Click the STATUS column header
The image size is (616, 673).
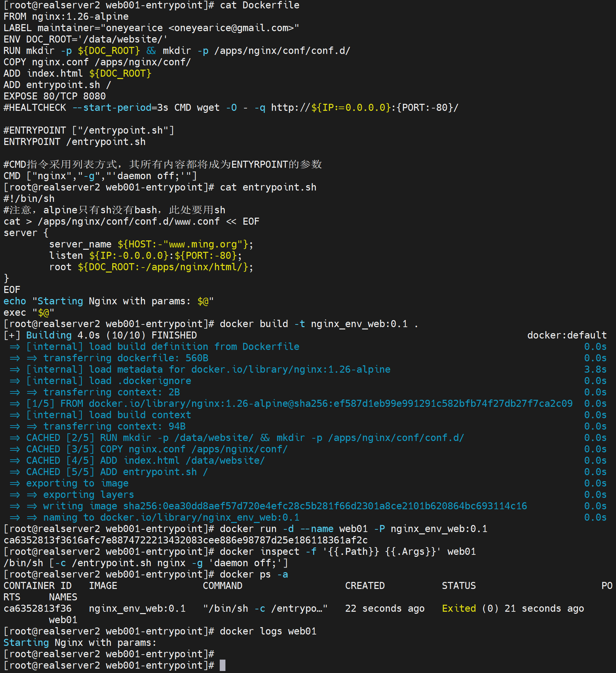(459, 586)
